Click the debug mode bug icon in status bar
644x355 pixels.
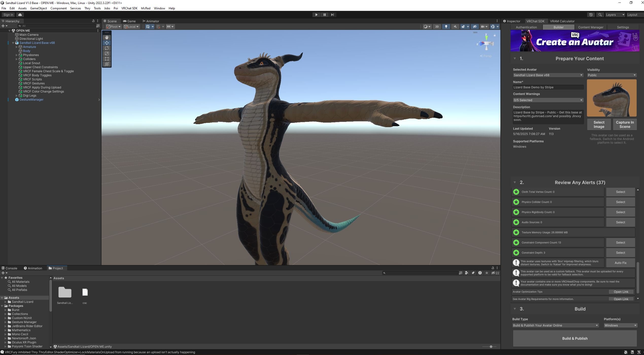point(626,352)
